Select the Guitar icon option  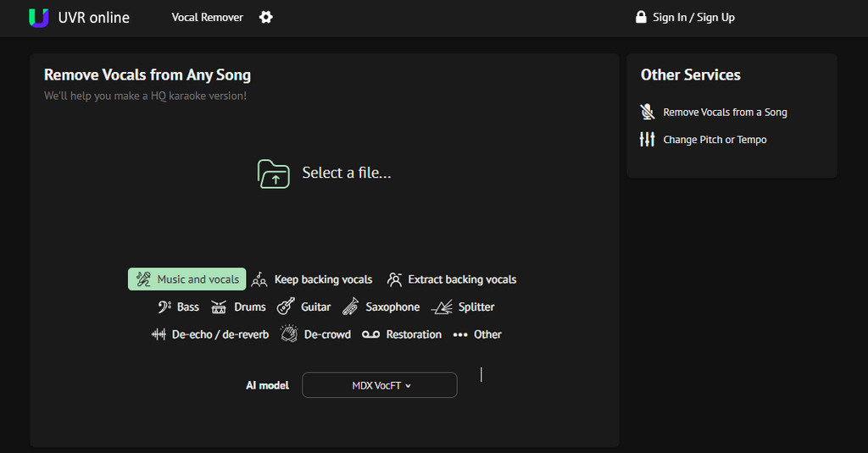[x=286, y=307]
